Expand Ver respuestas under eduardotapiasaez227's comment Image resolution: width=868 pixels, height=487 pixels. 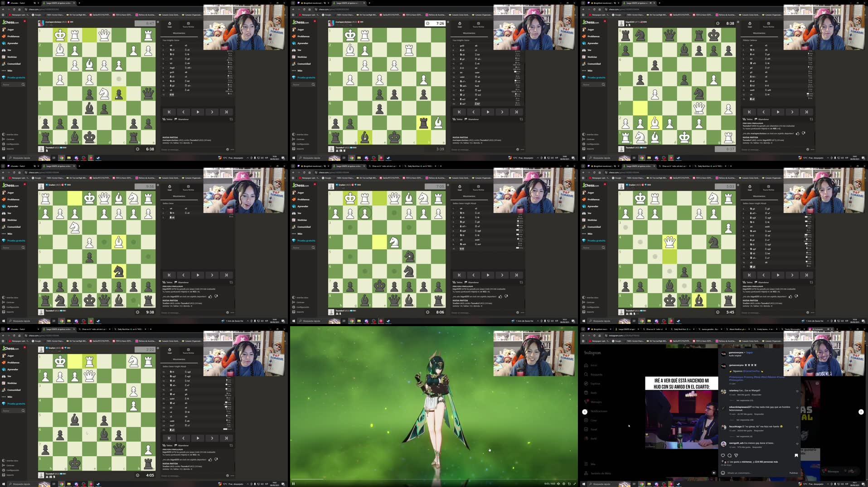pyautogui.click(x=744, y=420)
